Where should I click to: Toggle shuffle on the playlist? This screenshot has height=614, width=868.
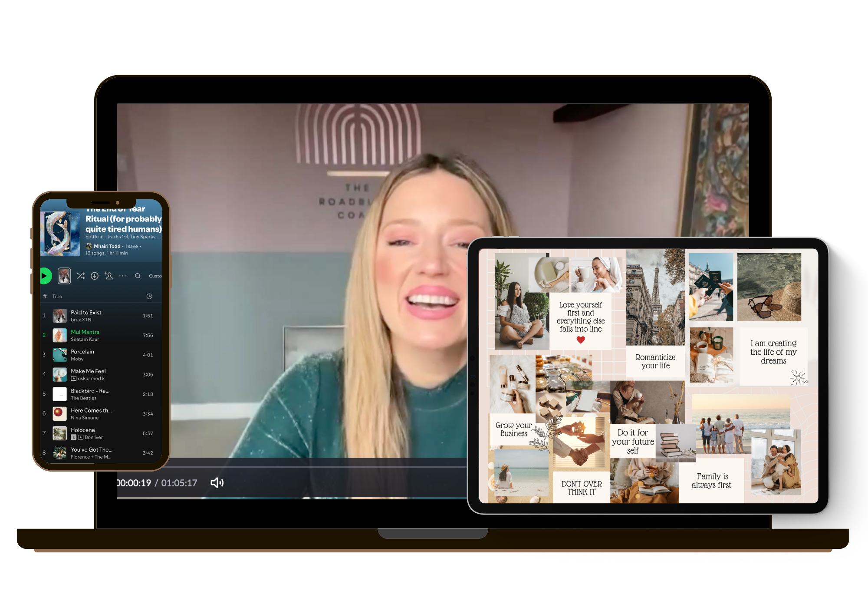(x=81, y=276)
